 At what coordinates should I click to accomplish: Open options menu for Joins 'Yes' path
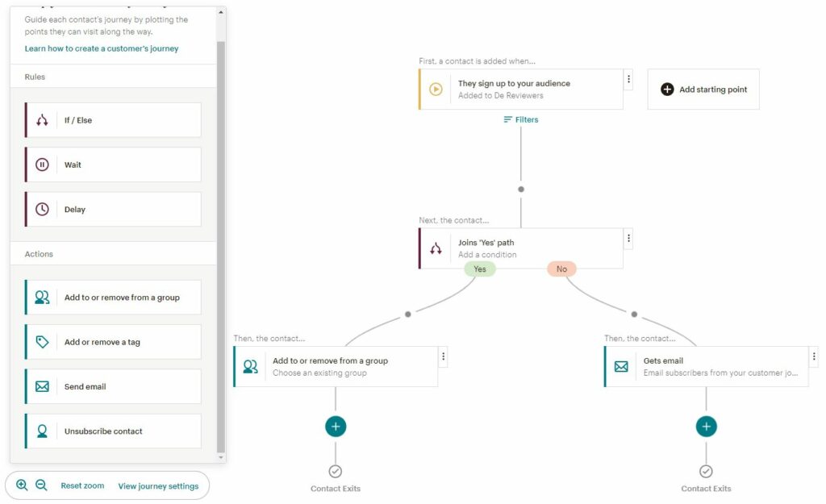coord(628,238)
